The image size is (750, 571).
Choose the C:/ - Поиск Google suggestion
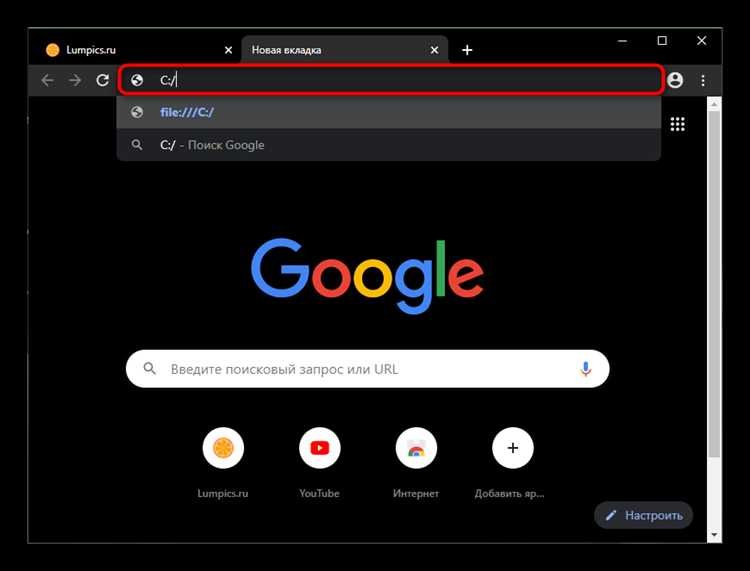point(389,144)
